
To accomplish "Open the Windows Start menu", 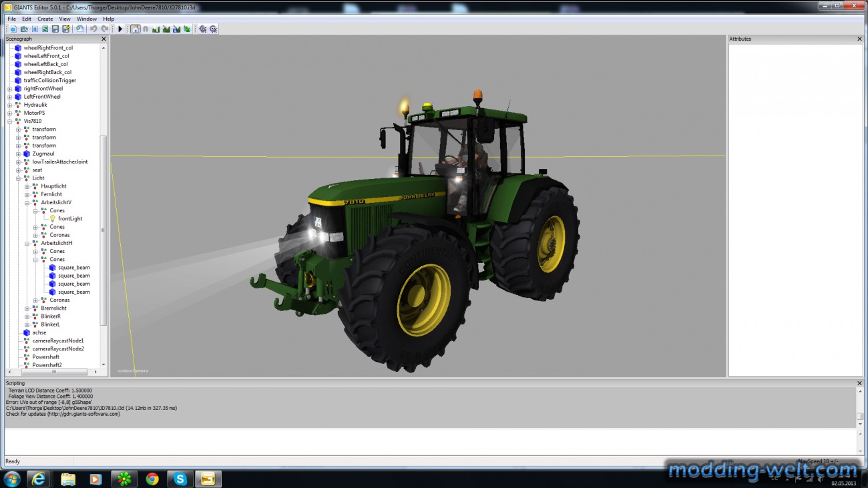I will click(x=12, y=479).
